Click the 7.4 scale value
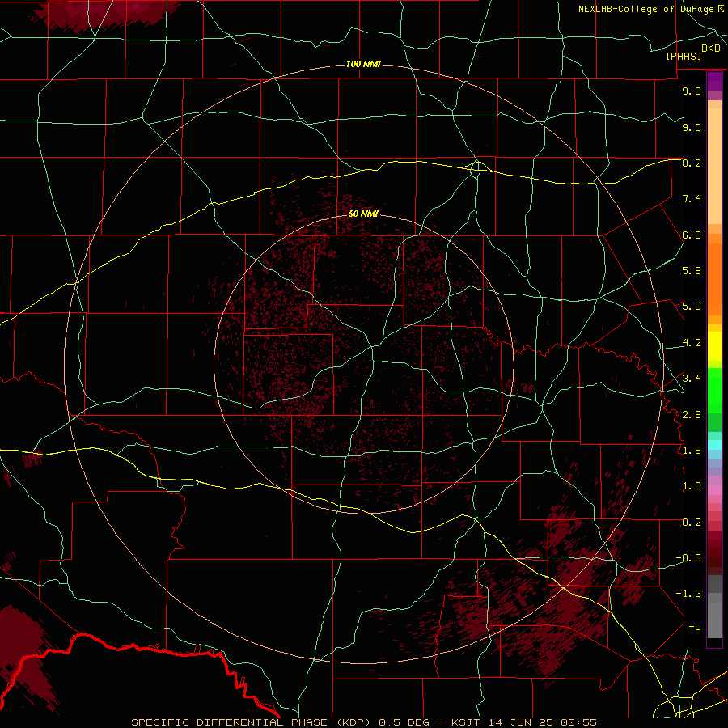Viewport: 728px width, 728px height. (692, 199)
